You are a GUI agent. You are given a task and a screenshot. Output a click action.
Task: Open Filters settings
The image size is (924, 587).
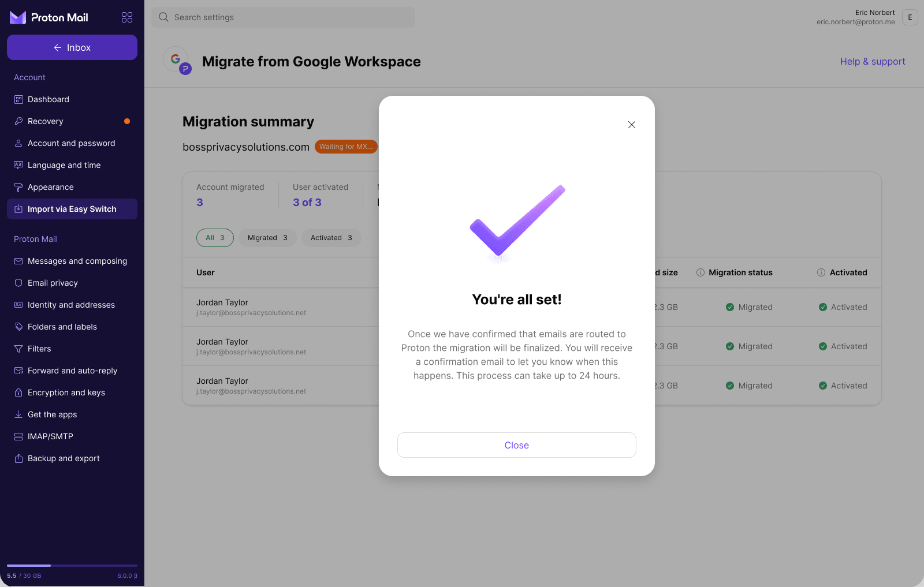point(72,349)
